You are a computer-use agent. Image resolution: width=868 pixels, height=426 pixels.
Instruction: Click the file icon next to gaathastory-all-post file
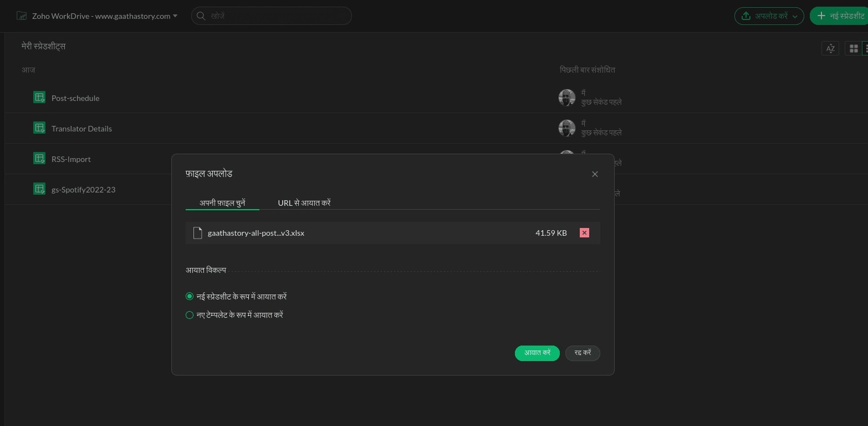197,233
